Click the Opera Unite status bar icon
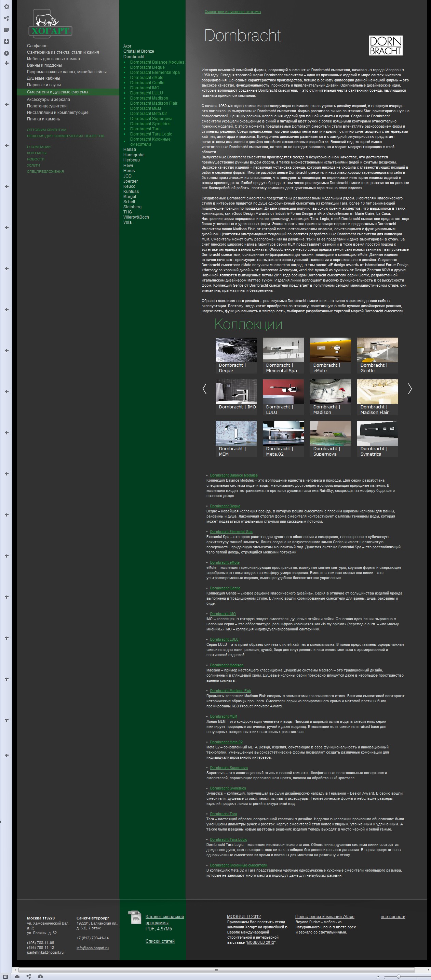Screen dimensions: 431x980 [x=28, y=977]
